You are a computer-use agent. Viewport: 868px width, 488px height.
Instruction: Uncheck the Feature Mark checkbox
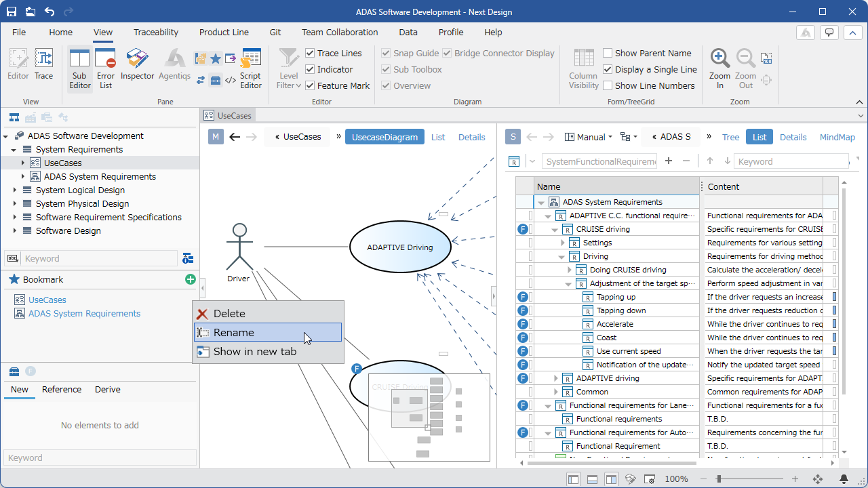click(x=310, y=85)
